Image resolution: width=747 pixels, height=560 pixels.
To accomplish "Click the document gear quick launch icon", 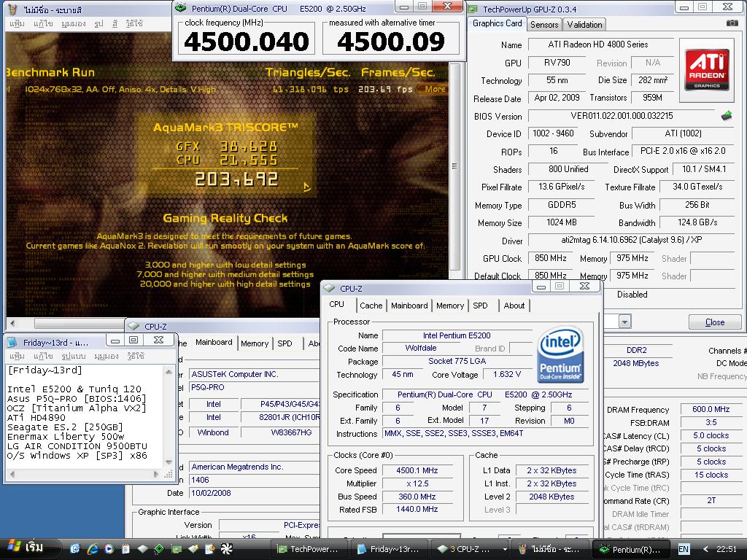I will tap(209, 549).
